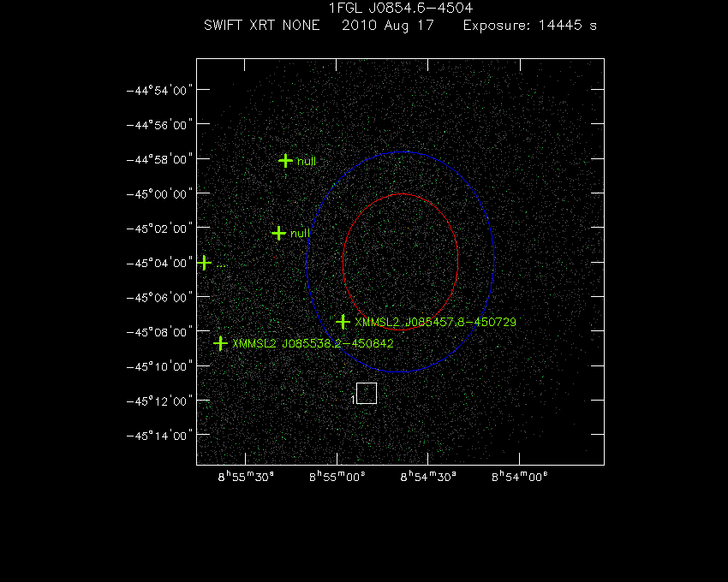Click the right ascension label 8h54m00s
The width and height of the screenshot is (728, 582).
pyautogui.click(x=520, y=477)
